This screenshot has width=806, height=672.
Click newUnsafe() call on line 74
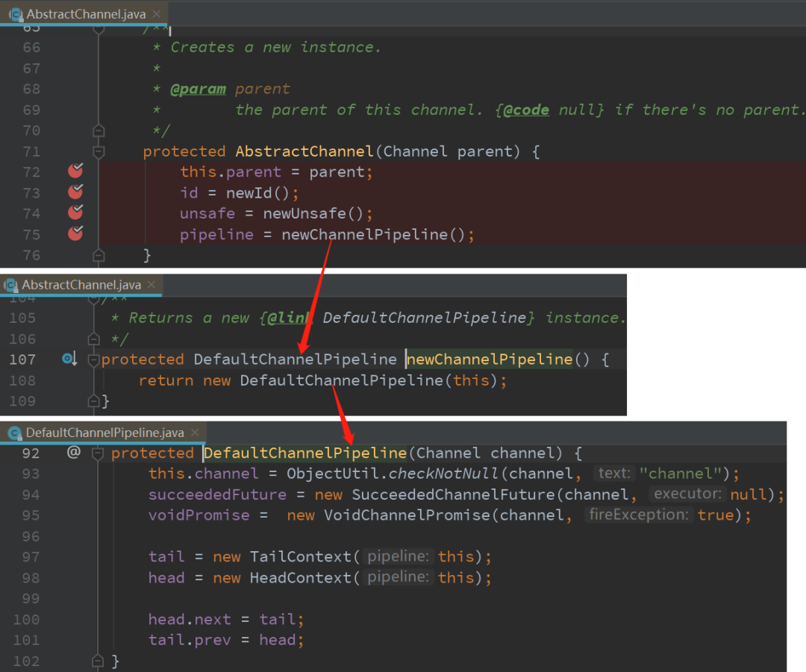313,214
